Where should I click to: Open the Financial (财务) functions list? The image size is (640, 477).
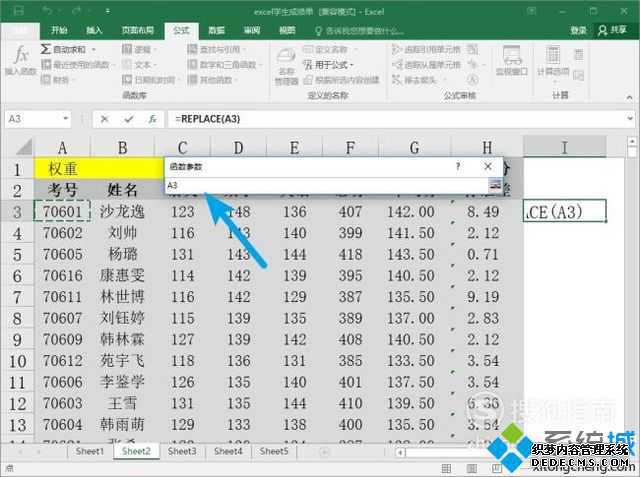(58, 80)
